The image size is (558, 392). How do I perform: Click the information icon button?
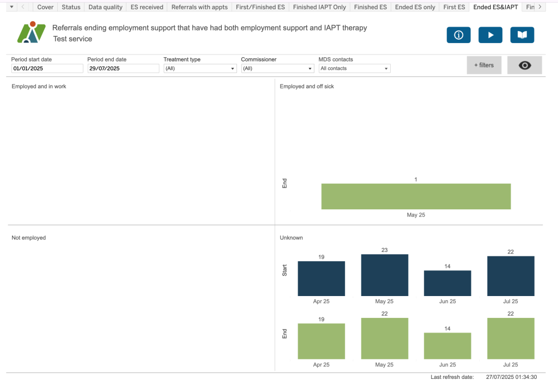tap(458, 35)
